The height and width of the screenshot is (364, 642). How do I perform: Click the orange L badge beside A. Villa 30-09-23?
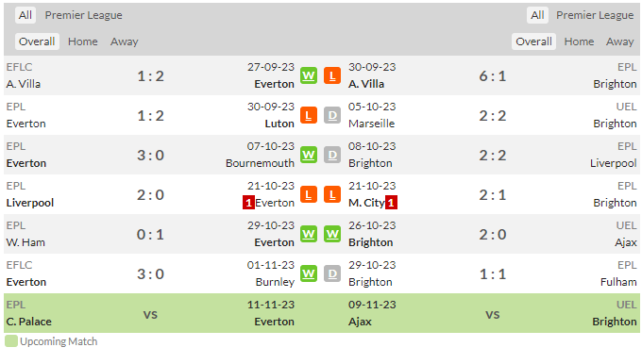click(x=332, y=75)
